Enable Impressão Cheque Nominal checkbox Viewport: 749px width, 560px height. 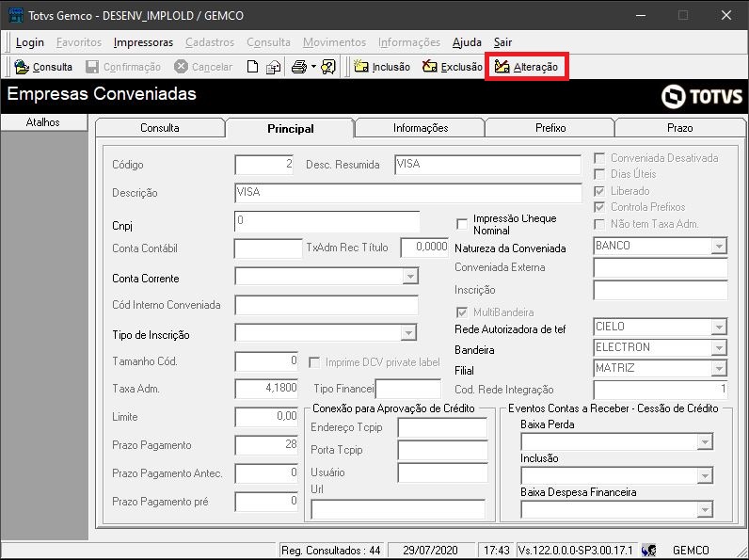[462, 224]
